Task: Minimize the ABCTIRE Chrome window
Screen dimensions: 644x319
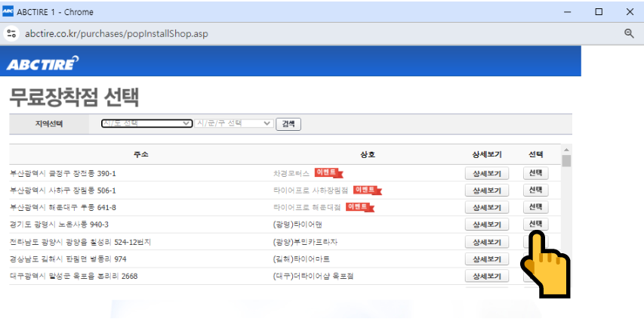Action: [568, 12]
